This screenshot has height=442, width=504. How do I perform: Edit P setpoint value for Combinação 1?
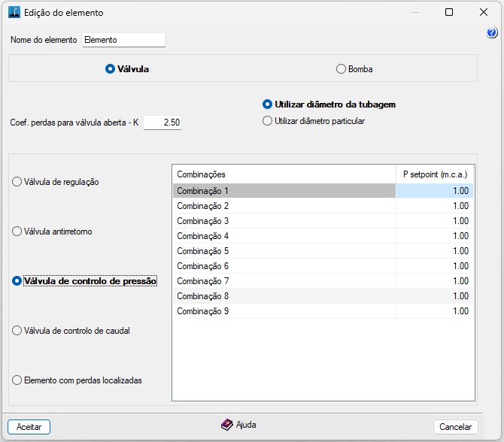(x=436, y=191)
